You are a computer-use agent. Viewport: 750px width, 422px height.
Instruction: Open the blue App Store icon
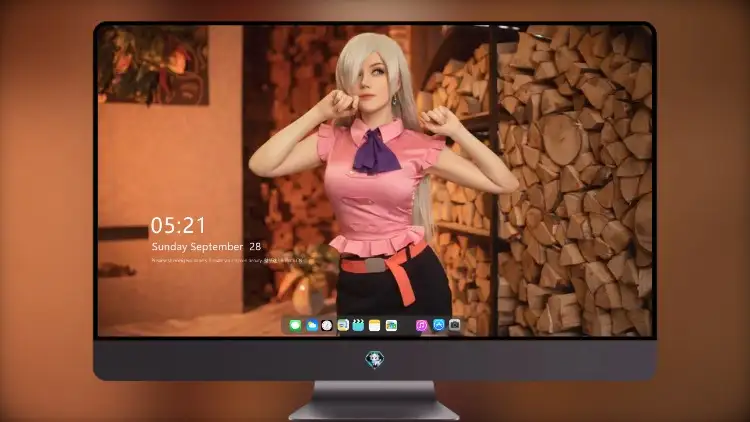point(439,325)
